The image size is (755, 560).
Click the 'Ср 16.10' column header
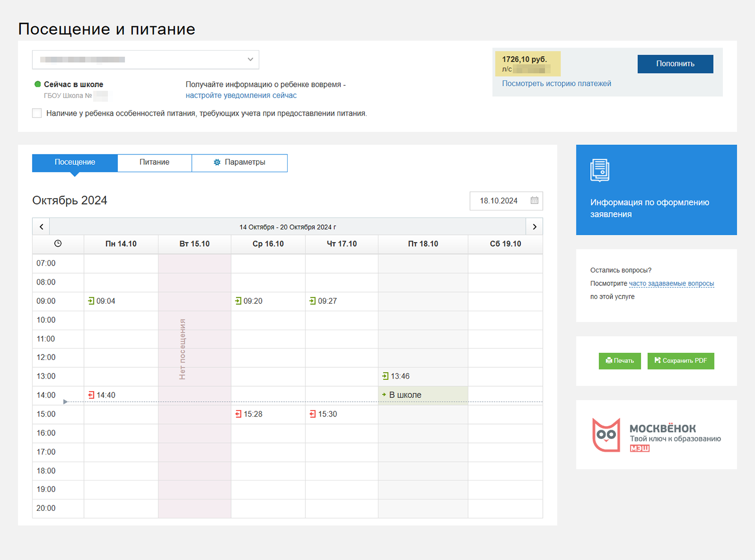click(268, 244)
